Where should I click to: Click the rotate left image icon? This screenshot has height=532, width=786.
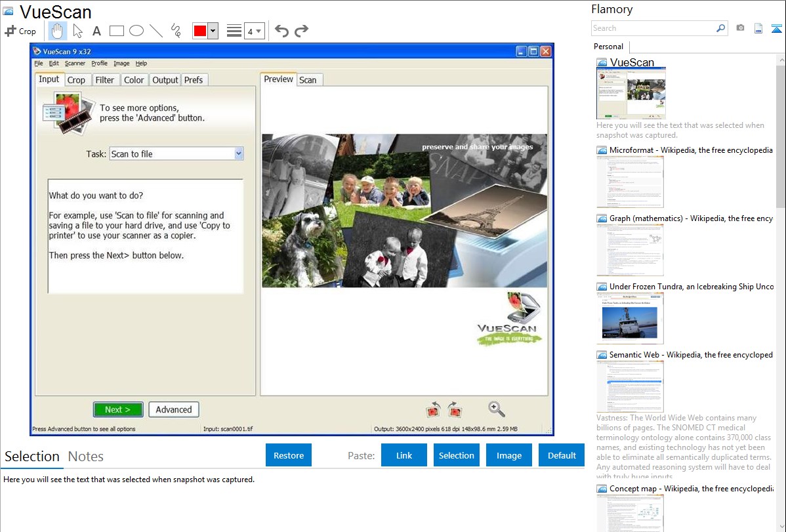(x=432, y=409)
